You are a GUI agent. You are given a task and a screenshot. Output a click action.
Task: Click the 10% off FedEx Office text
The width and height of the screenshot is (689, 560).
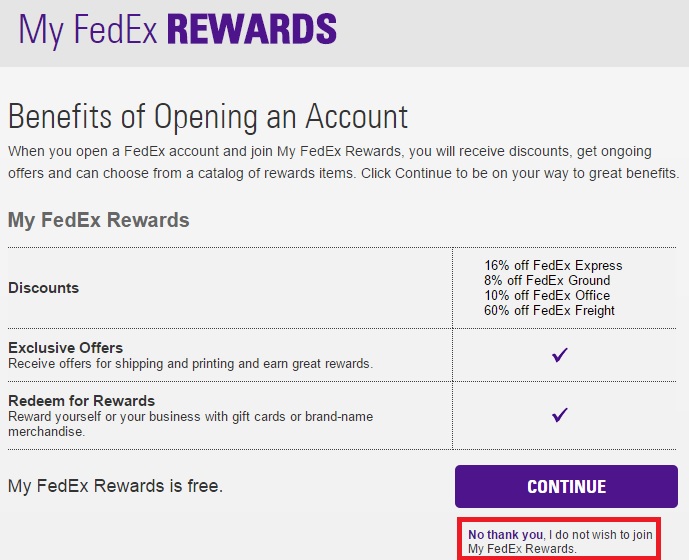click(x=547, y=295)
